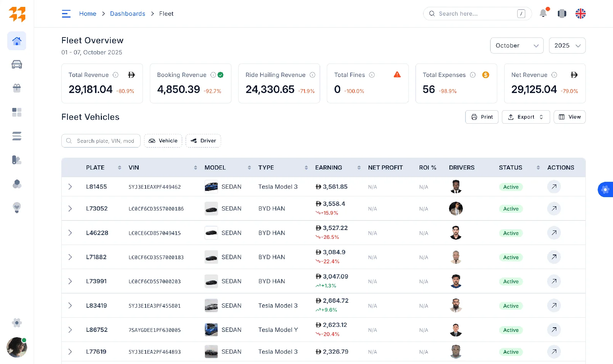Switch language via UK flag icon
The height and width of the screenshot is (364, 613).
pos(580,13)
